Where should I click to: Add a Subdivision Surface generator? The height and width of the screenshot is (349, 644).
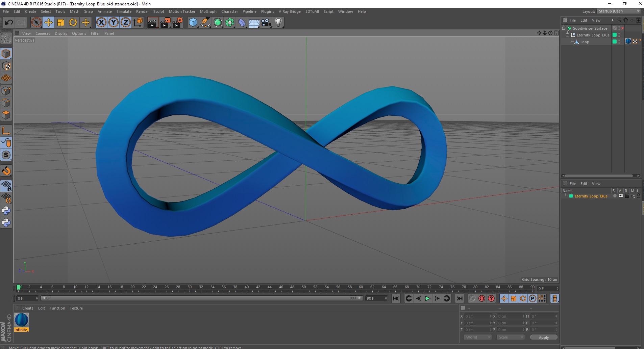[x=218, y=23]
